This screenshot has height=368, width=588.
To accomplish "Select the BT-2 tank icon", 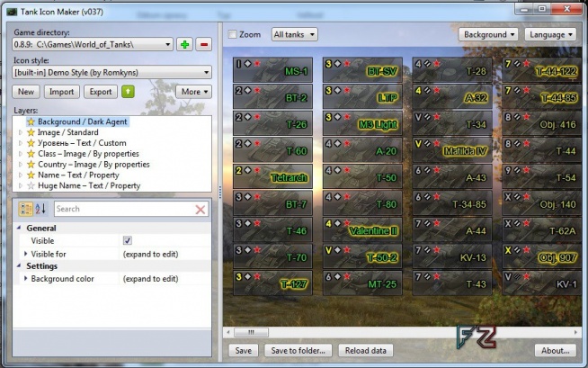I will (272, 96).
